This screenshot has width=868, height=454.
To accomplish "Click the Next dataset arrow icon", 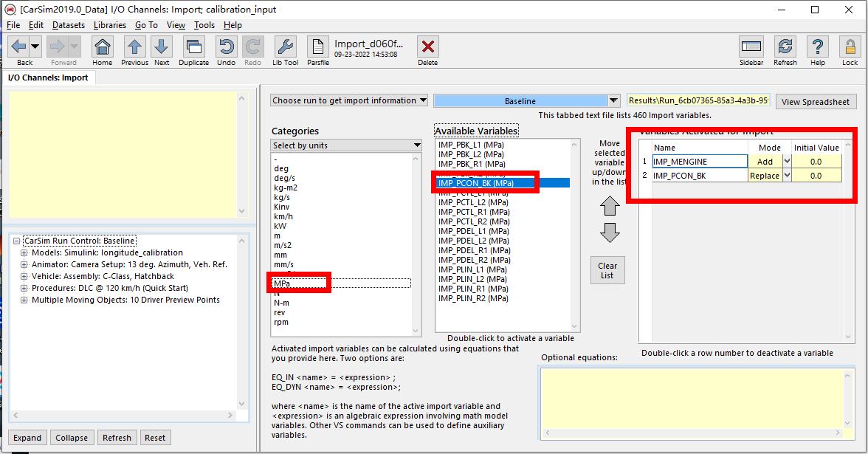I will point(162,47).
